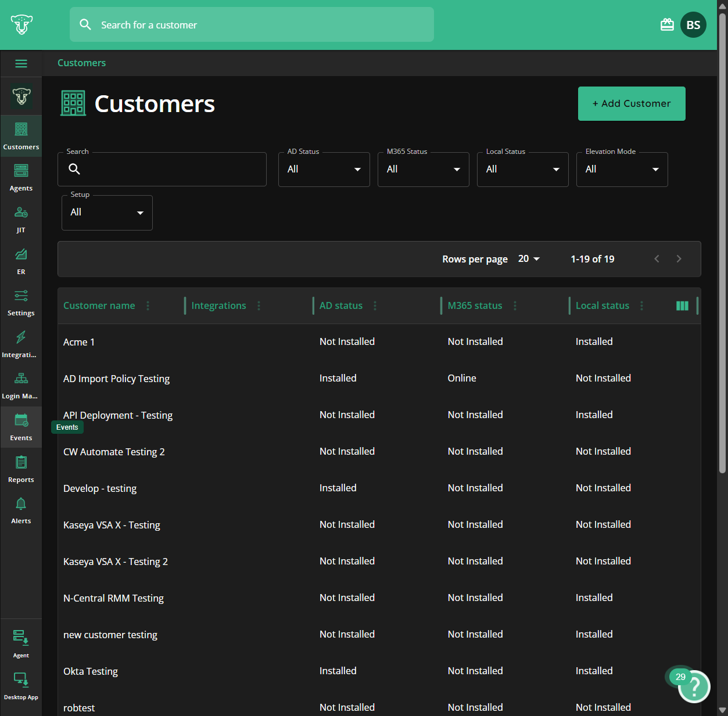Open Kaseya VSA X - Testing 2 customer
The height and width of the screenshot is (716, 728).
pos(379,562)
